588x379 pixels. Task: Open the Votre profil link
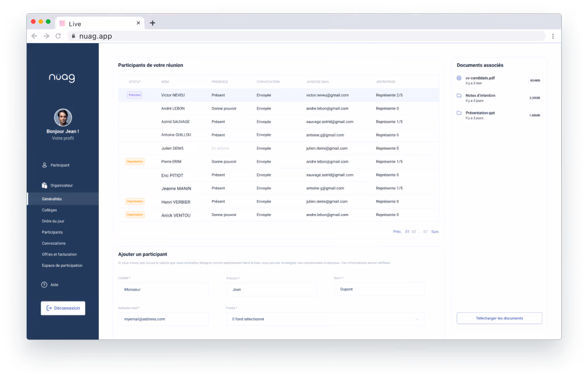coord(63,138)
